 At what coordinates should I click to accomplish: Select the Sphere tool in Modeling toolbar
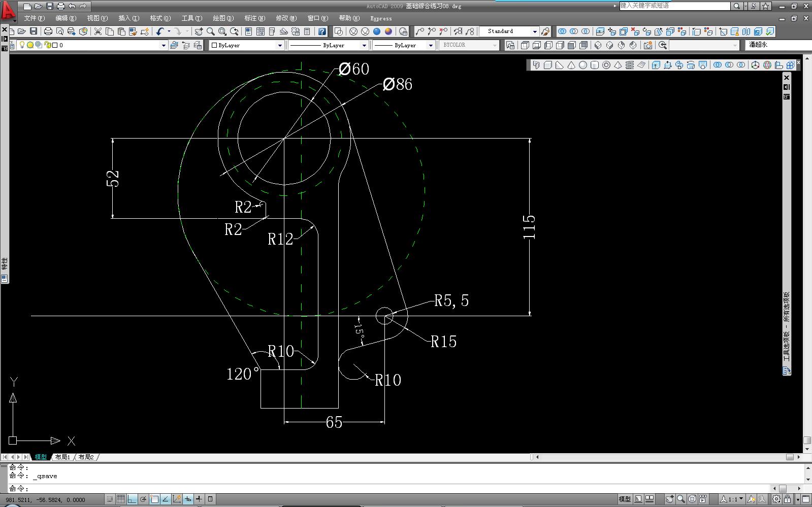click(583, 65)
